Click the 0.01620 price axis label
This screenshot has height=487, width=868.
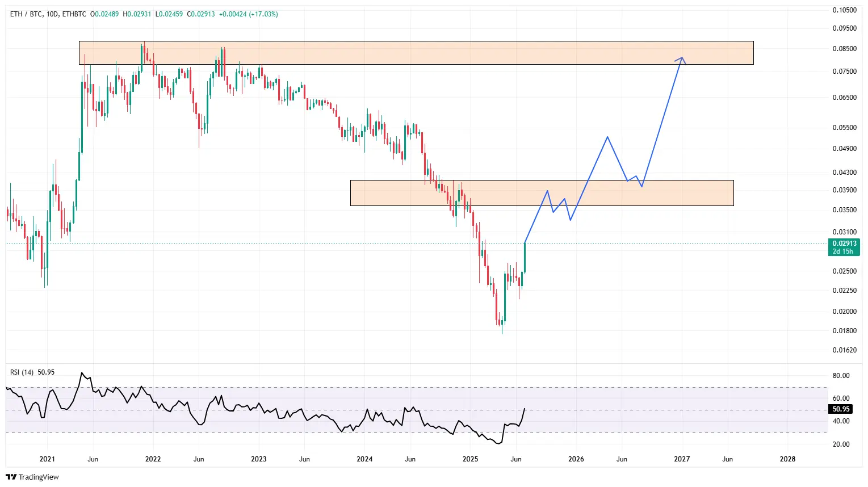point(844,350)
